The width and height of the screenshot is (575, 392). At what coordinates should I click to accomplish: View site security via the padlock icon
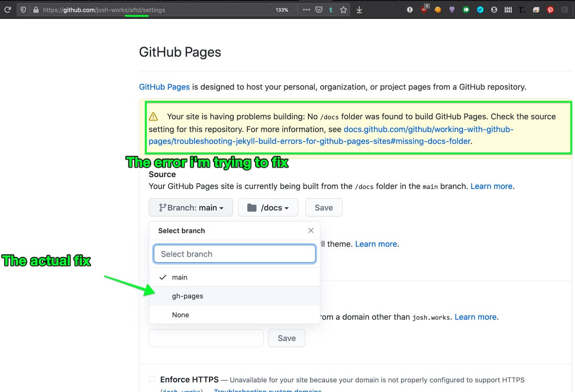[36, 10]
